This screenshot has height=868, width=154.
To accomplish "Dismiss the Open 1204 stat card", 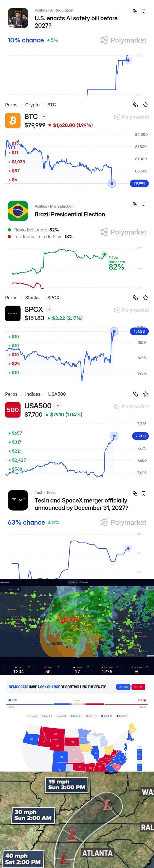I will (x=29, y=667).
